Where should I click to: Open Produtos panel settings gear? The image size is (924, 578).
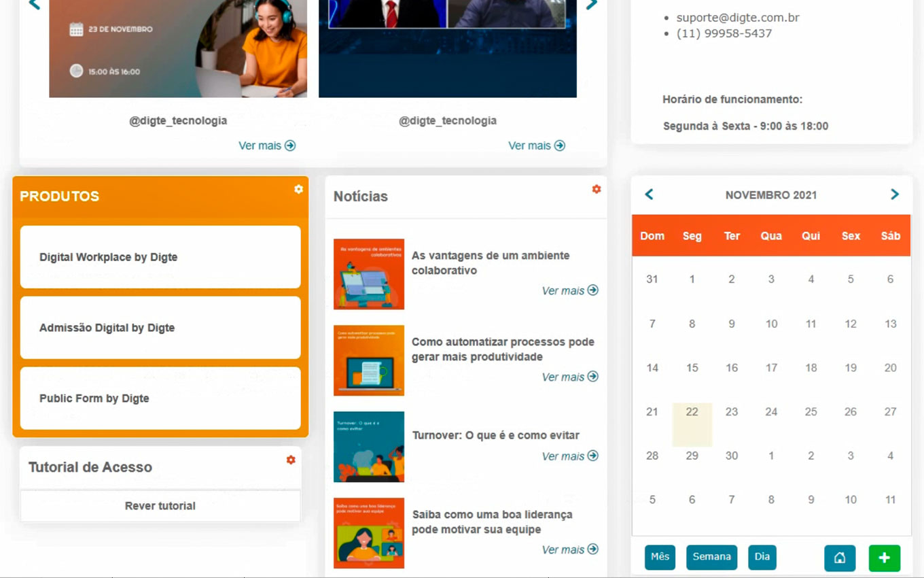click(298, 189)
